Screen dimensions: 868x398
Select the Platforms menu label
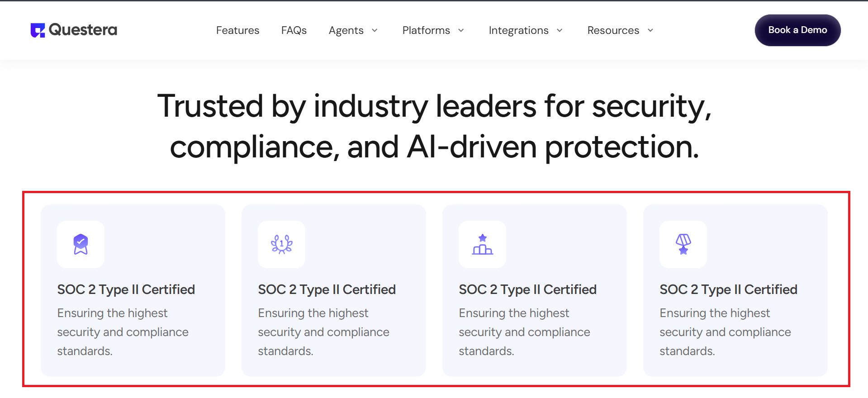tap(426, 30)
